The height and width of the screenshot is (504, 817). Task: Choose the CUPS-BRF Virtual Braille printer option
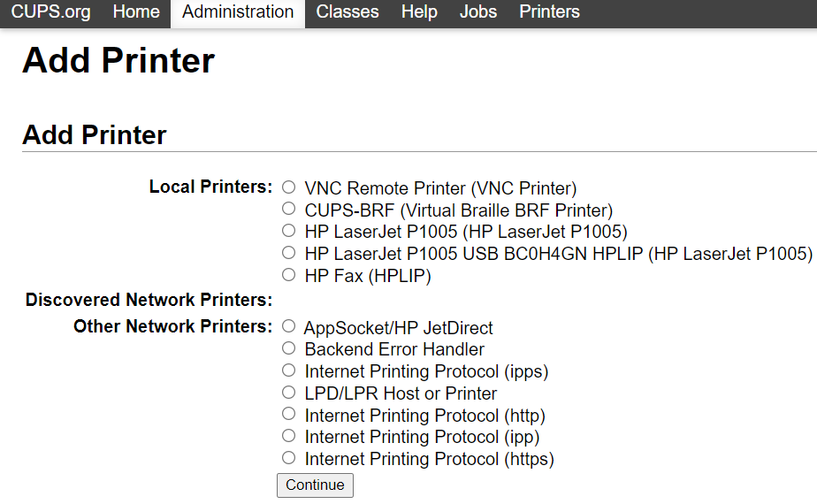point(288,210)
